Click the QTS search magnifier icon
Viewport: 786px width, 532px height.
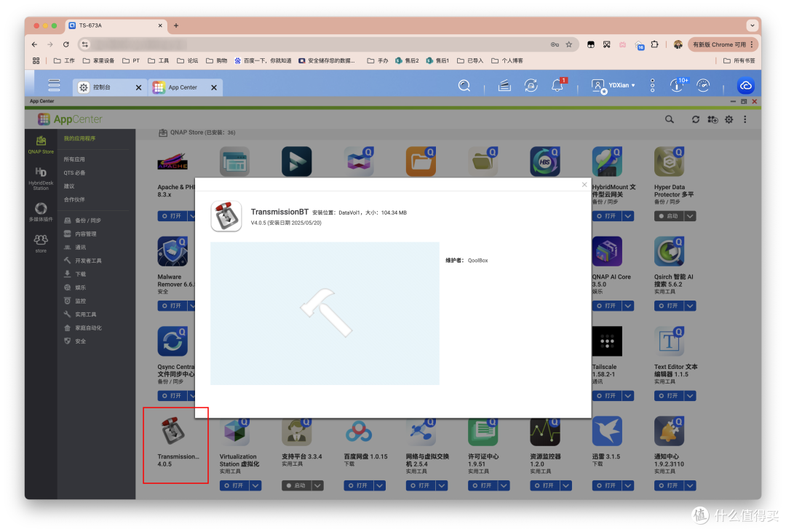coord(464,86)
